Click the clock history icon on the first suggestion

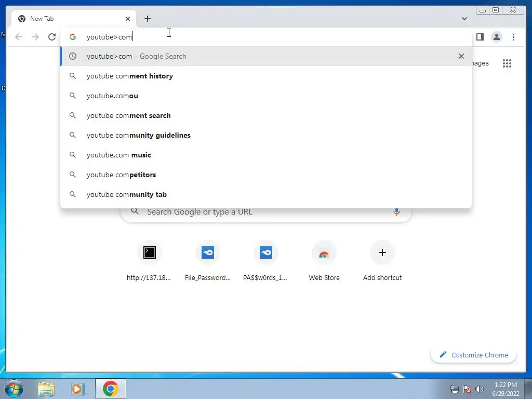(x=73, y=56)
